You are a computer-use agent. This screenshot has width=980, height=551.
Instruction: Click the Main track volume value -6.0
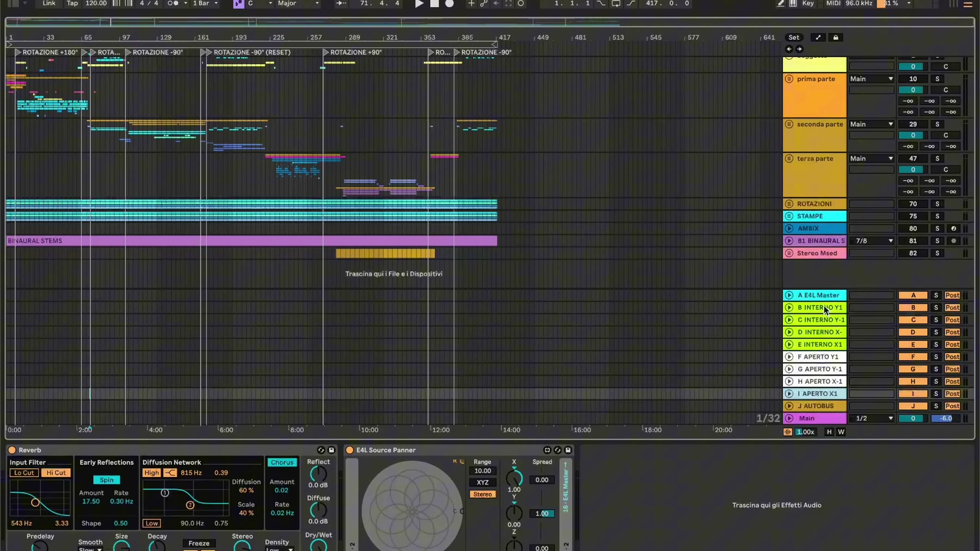tap(946, 419)
